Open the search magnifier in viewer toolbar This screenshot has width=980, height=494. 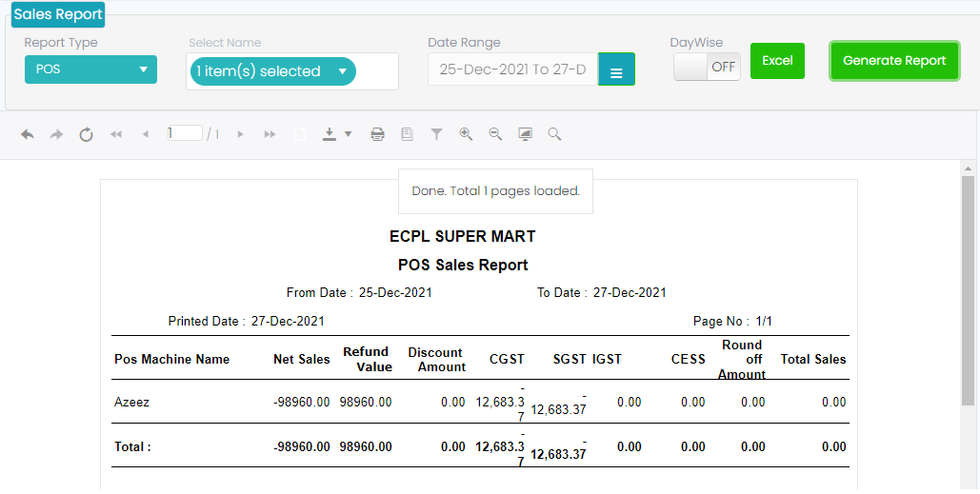554,135
